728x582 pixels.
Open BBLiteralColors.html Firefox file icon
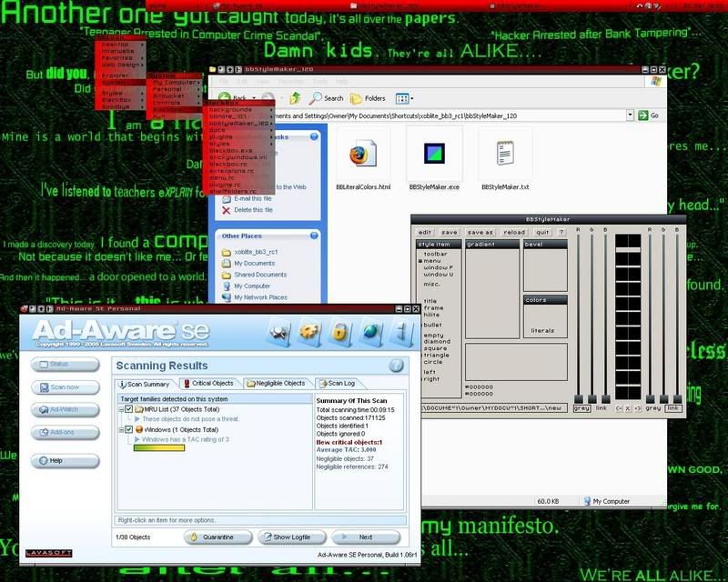tap(362, 156)
